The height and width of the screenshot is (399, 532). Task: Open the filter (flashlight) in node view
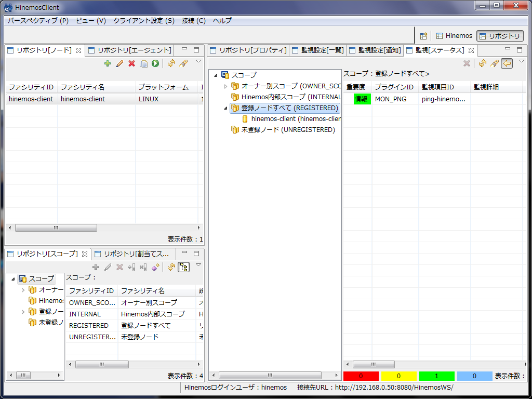[x=183, y=63]
